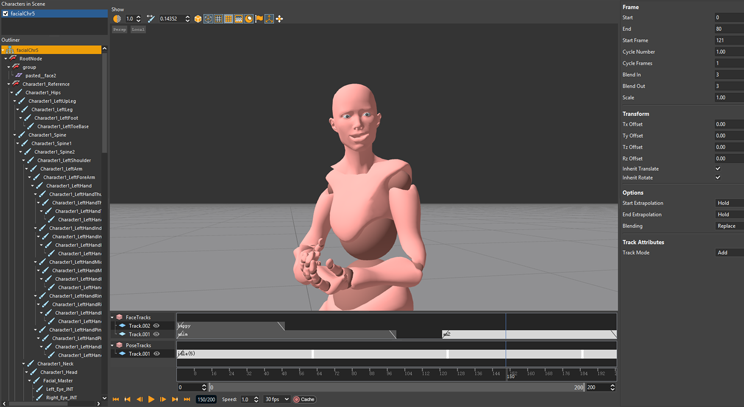The height and width of the screenshot is (407, 744).
Task: Click the Persp view label
Action: (119, 30)
